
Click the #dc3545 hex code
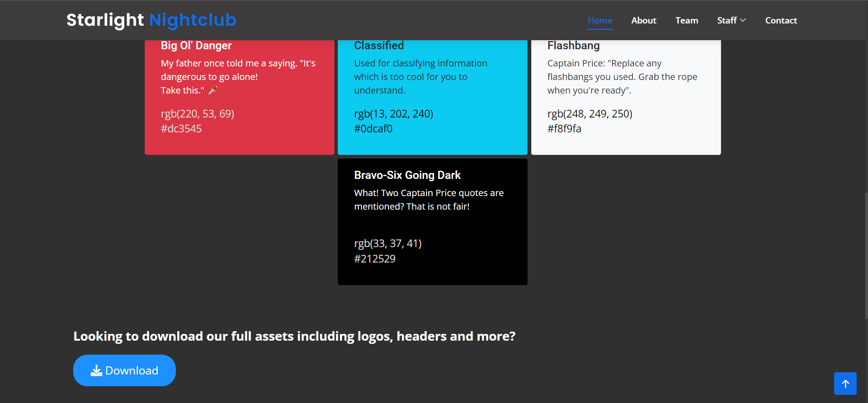pos(181,129)
